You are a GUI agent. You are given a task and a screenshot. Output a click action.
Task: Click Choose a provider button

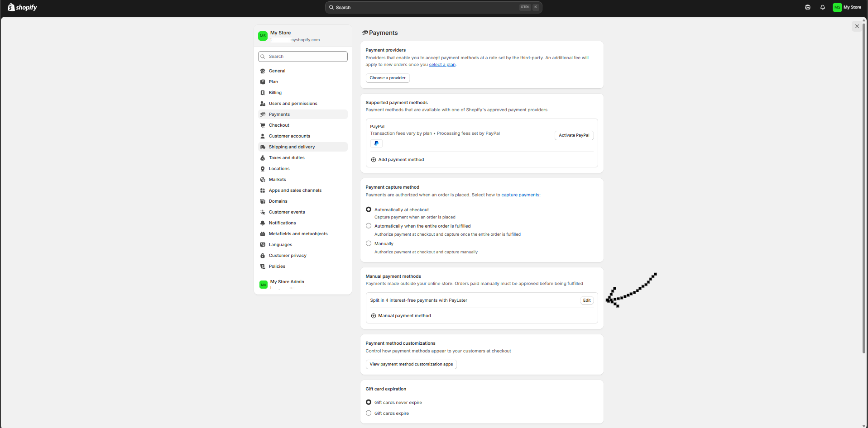388,78
